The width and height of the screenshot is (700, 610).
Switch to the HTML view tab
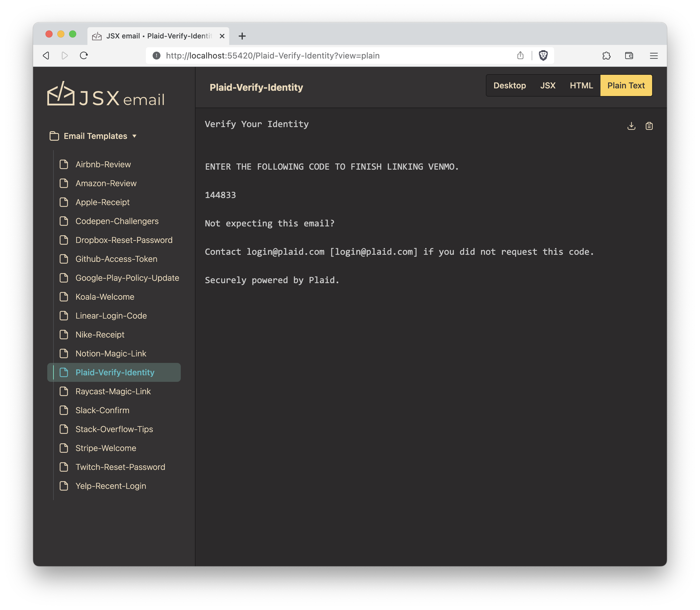coord(581,85)
